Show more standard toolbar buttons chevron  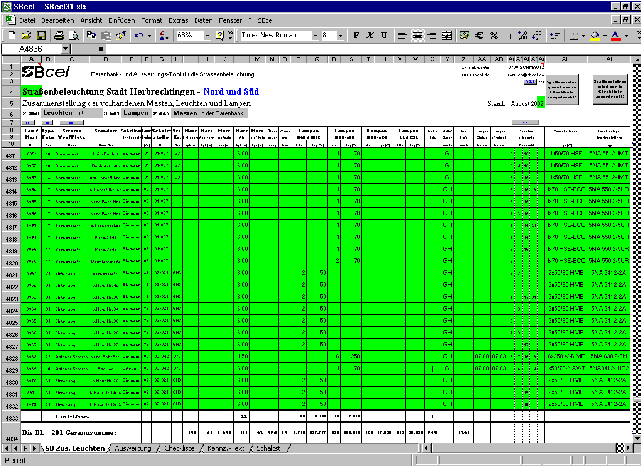pos(231,36)
